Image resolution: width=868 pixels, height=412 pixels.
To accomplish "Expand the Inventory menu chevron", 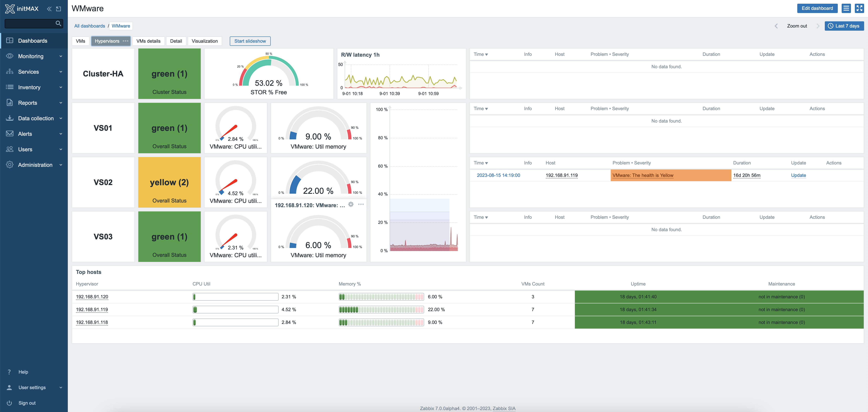I will 61,87.
